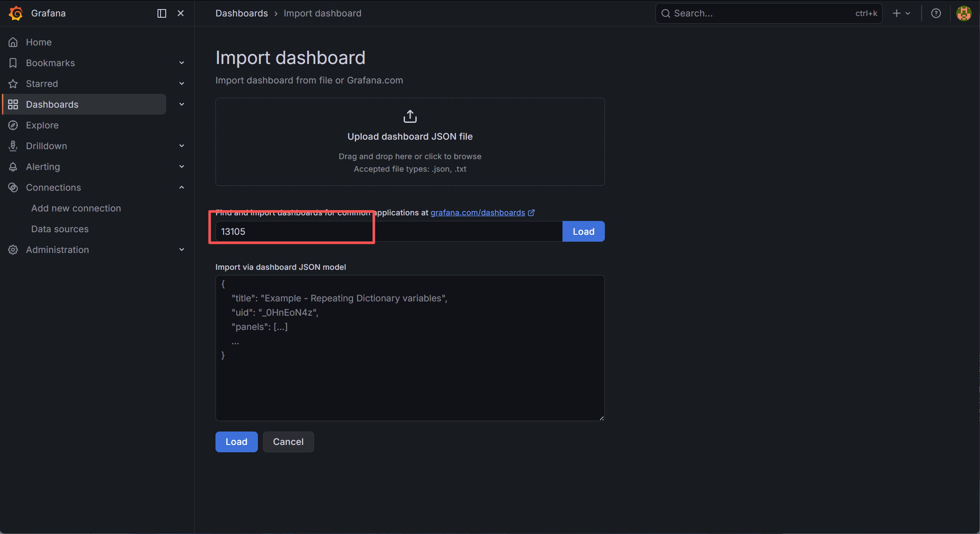
Task: Click the 'Import dashboard' page heading
Action: (290, 58)
